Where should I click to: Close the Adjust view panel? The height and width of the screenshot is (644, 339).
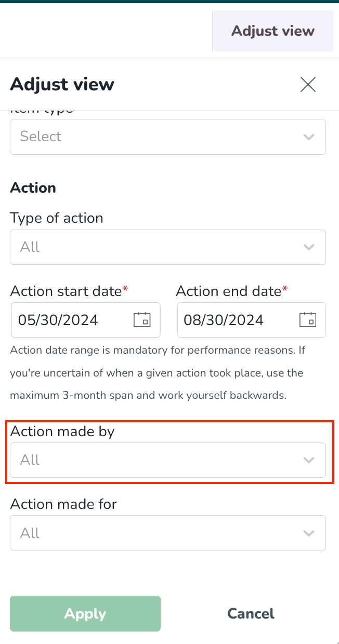[x=308, y=84]
